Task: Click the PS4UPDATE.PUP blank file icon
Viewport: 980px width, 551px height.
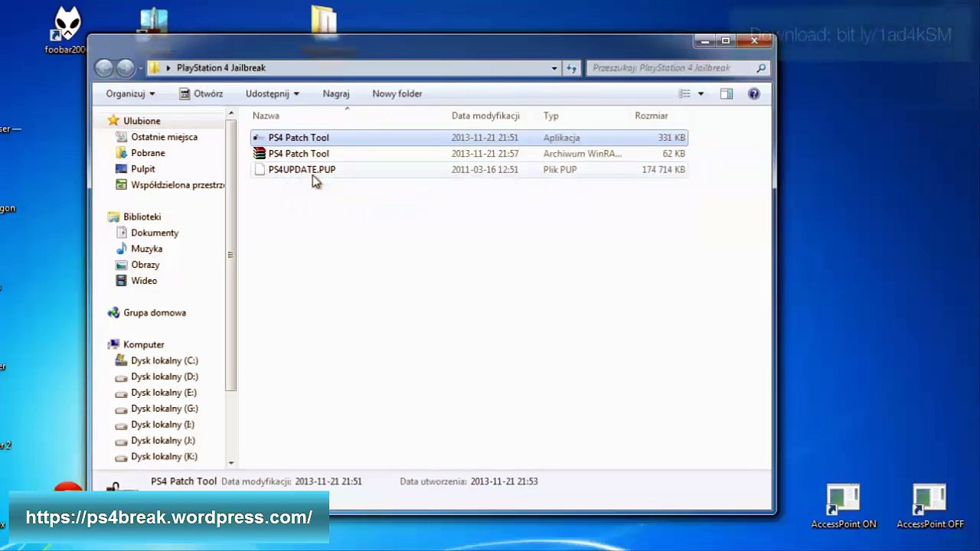Action: pos(260,170)
